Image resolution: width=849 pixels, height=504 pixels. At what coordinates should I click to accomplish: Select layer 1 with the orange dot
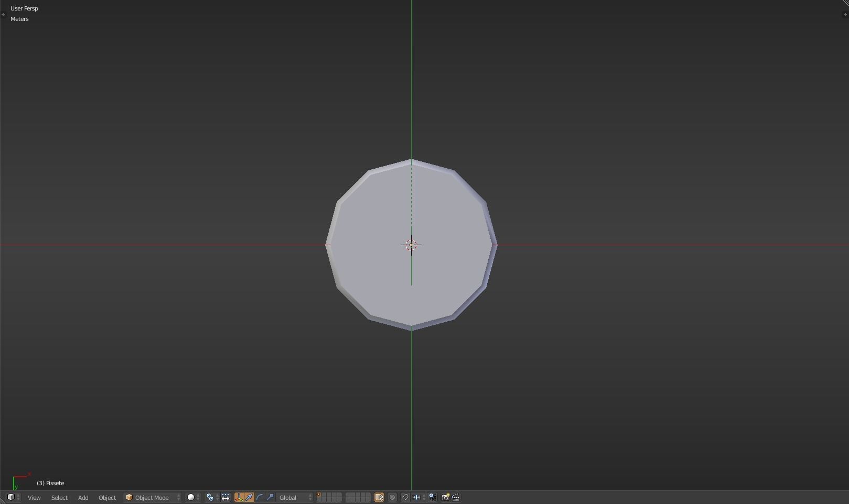click(319, 495)
